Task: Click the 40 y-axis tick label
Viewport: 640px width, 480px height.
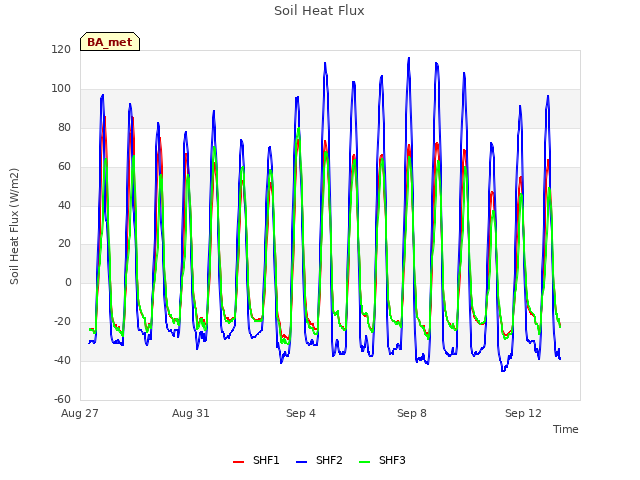Action: pos(64,205)
